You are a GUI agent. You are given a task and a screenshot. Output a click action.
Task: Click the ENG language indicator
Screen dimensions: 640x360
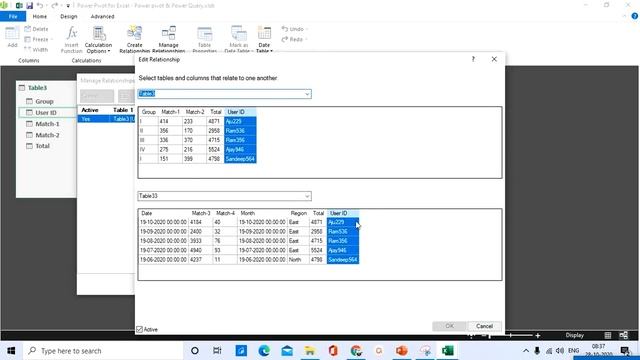(x=573, y=351)
